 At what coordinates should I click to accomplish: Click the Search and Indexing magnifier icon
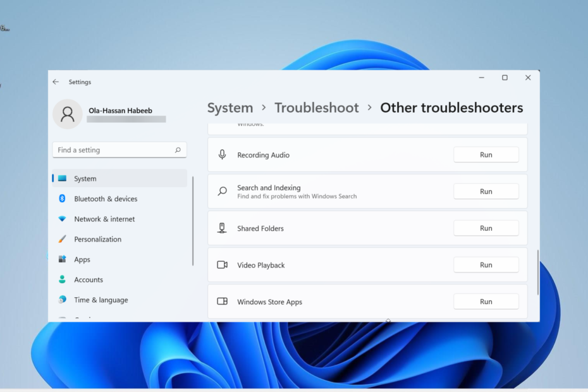point(222,192)
